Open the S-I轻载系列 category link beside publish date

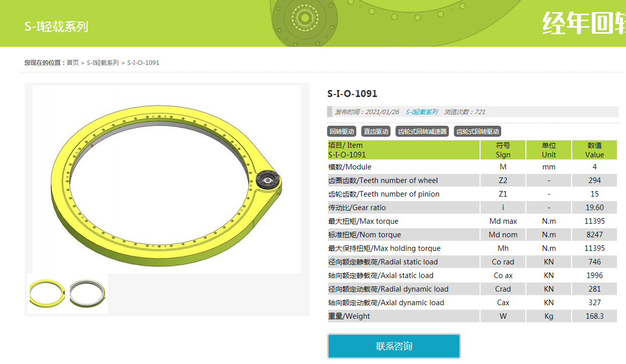click(x=422, y=112)
